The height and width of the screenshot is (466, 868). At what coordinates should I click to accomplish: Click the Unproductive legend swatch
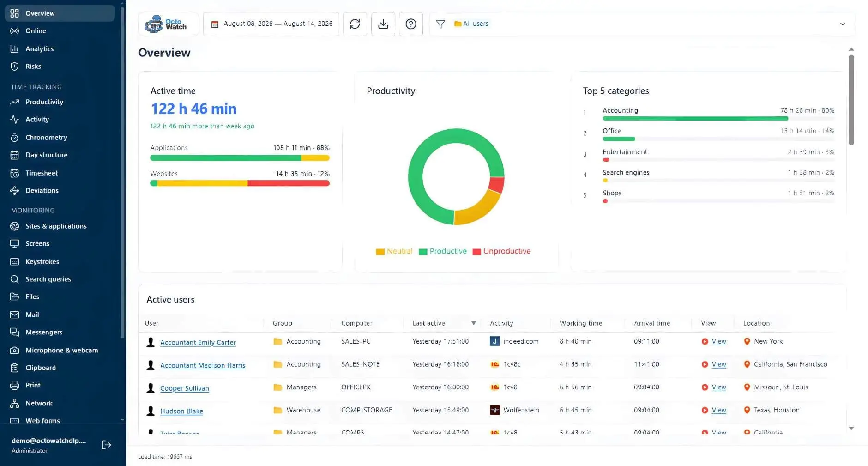tap(477, 252)
